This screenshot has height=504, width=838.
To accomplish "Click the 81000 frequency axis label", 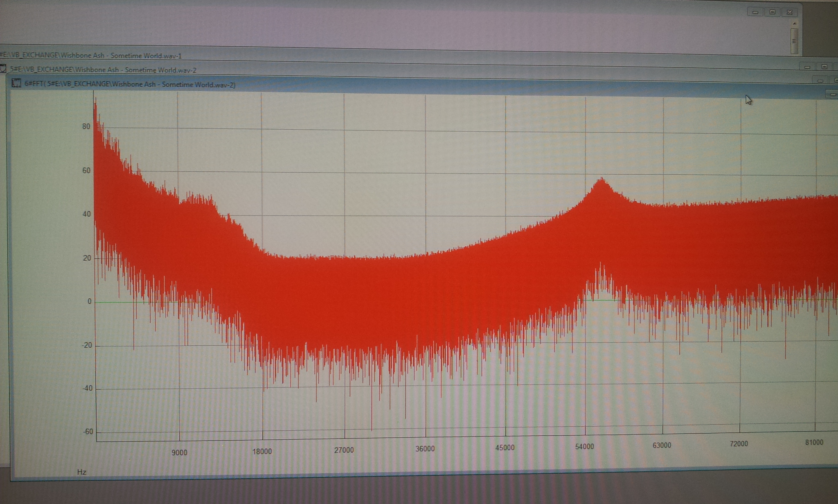I will tap(814, 443).
